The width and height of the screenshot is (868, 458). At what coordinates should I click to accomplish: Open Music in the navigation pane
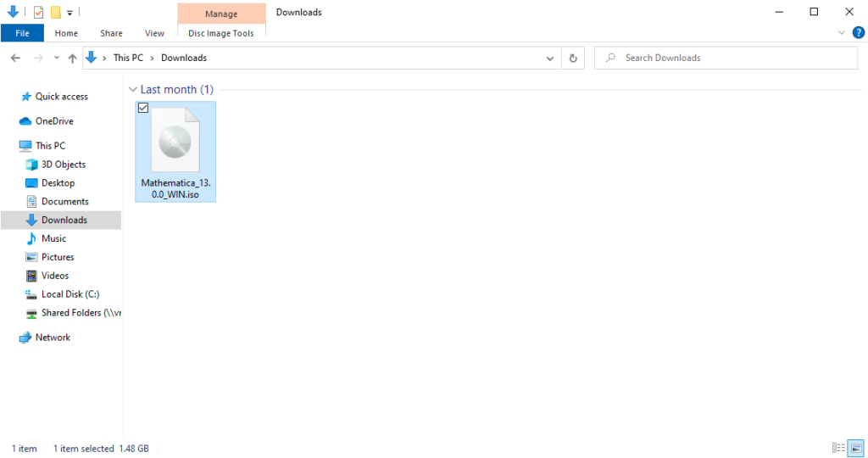[x=53, y=238]
